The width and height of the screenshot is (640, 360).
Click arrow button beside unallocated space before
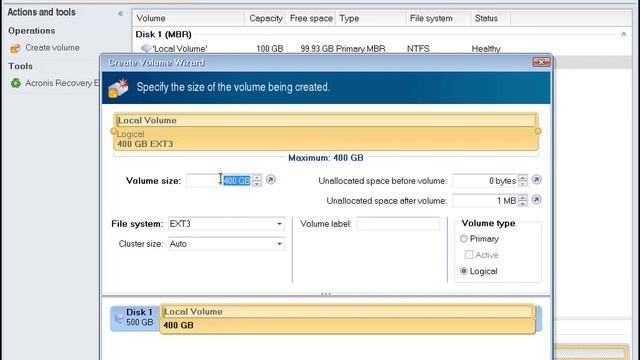click(537, 180)
